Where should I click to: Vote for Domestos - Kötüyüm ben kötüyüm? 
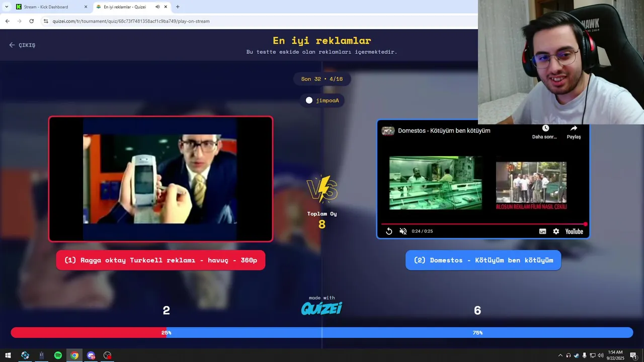pos(483,260)
